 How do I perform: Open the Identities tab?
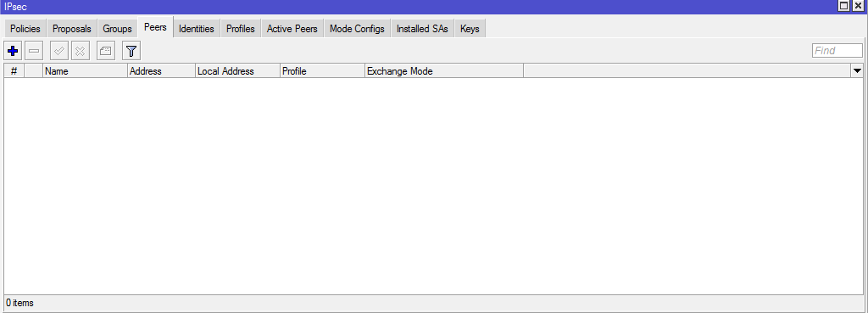pos(197,29)
